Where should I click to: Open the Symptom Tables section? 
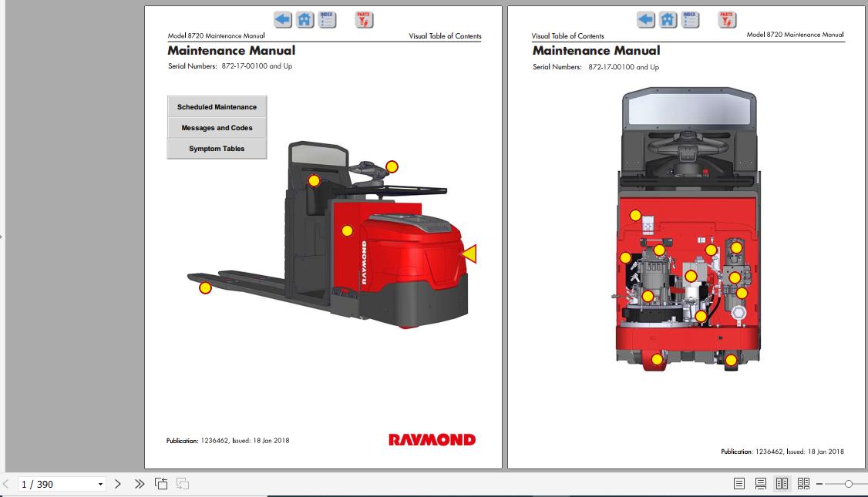point(217,148)
